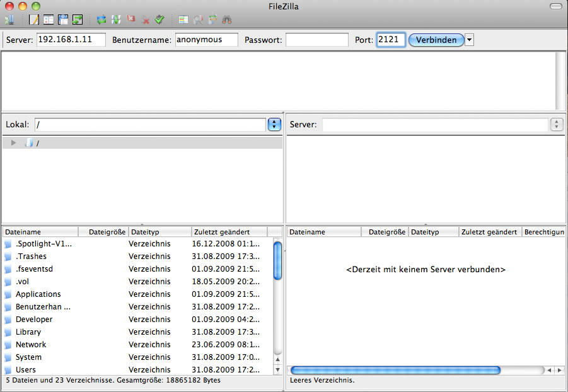Click the reconnect green checkmark icon
This screenshot has height=392, width=568.
coord(159,20)
